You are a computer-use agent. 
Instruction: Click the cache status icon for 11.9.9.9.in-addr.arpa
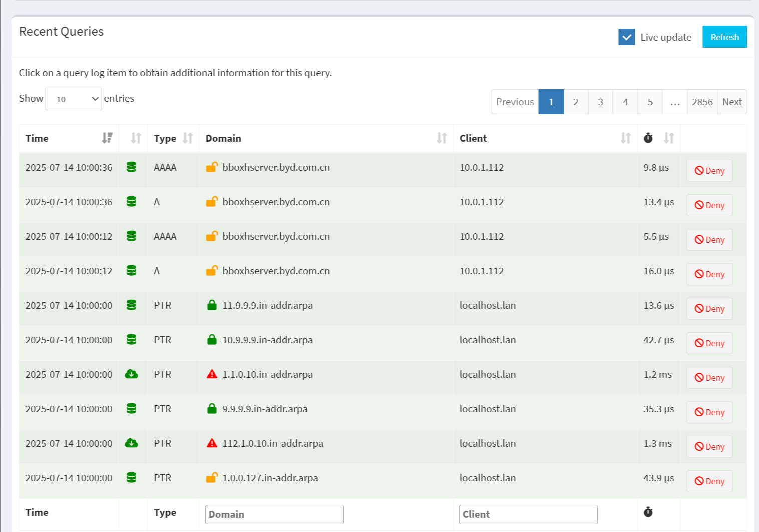click(x=131, y=305)
